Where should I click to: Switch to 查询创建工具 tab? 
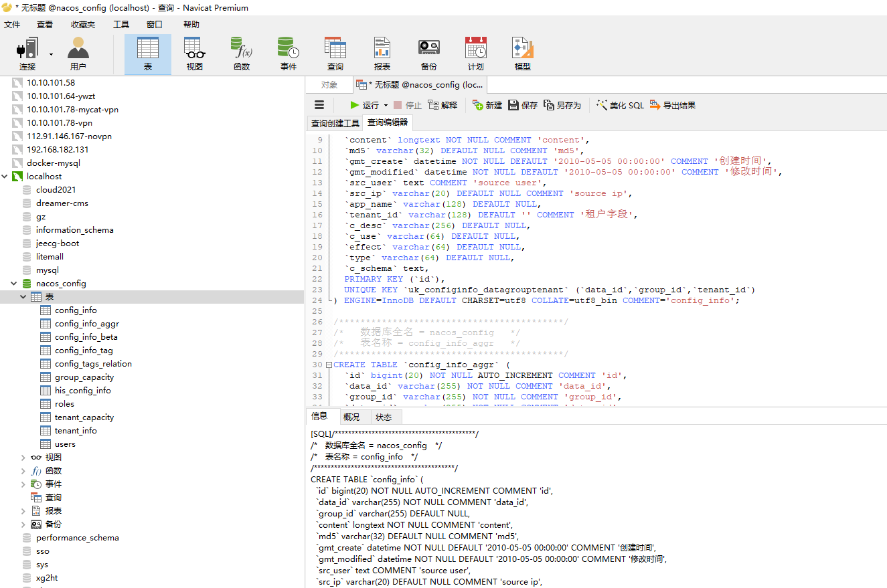click(x=335, y=123)
